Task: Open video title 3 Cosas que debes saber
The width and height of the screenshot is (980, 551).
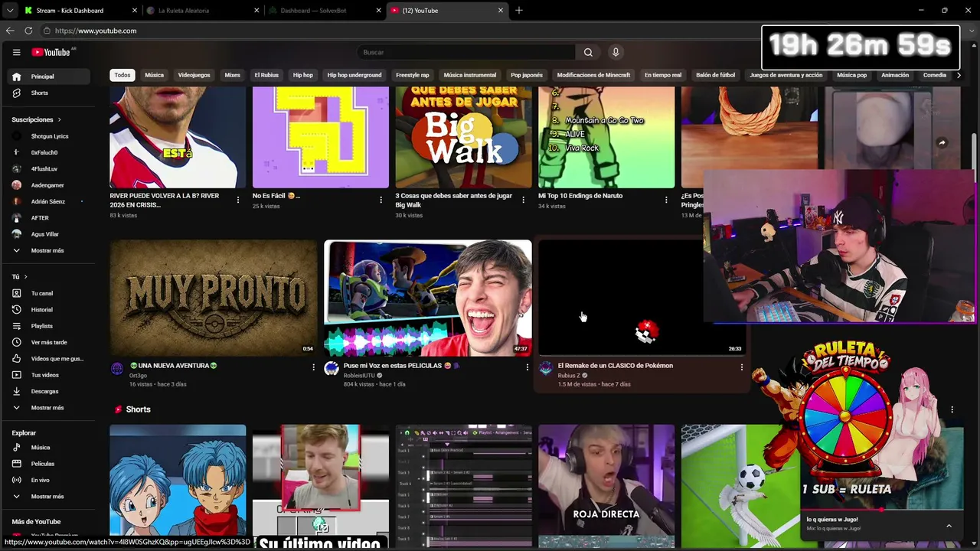Action: 454,200
